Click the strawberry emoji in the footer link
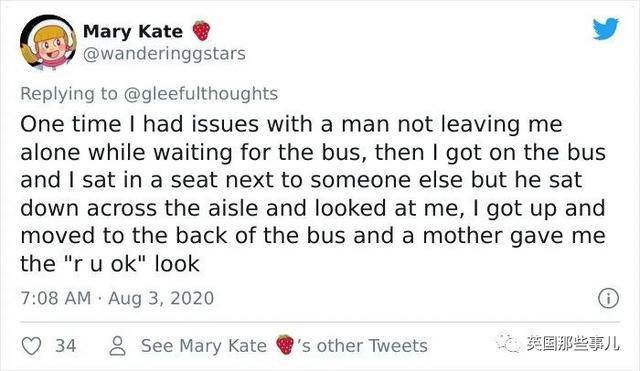 pos(284,345)
